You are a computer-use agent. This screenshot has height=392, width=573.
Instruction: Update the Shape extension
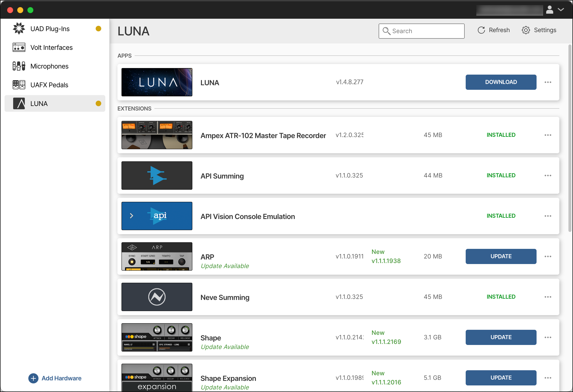[x=501, y=337]
